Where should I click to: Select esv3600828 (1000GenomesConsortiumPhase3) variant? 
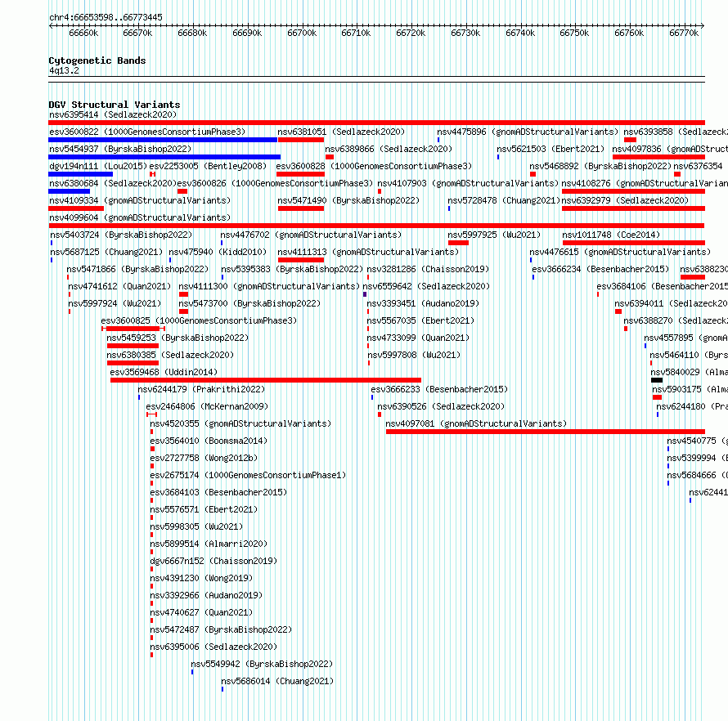pyautogui.click(x=374, y=166)
